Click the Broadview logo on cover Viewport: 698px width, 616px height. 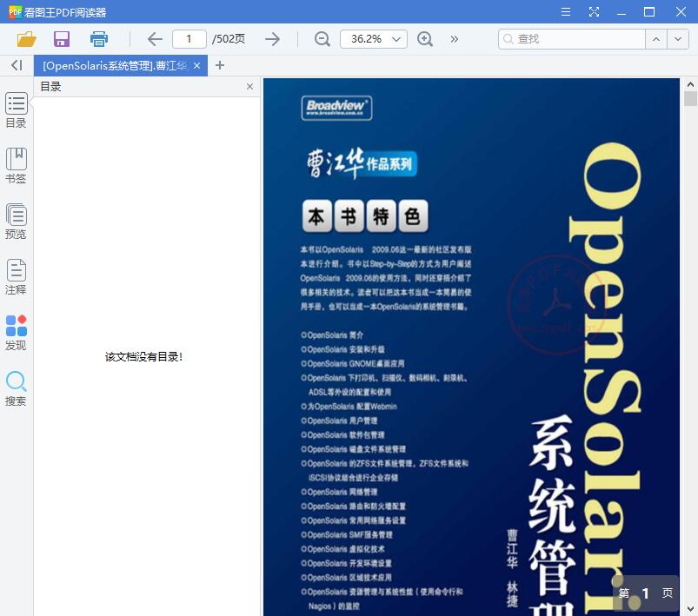[336, 108]
